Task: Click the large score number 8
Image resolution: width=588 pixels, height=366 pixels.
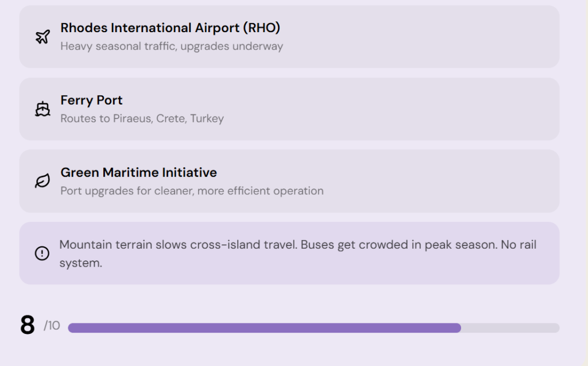Action: pos(28,325)
